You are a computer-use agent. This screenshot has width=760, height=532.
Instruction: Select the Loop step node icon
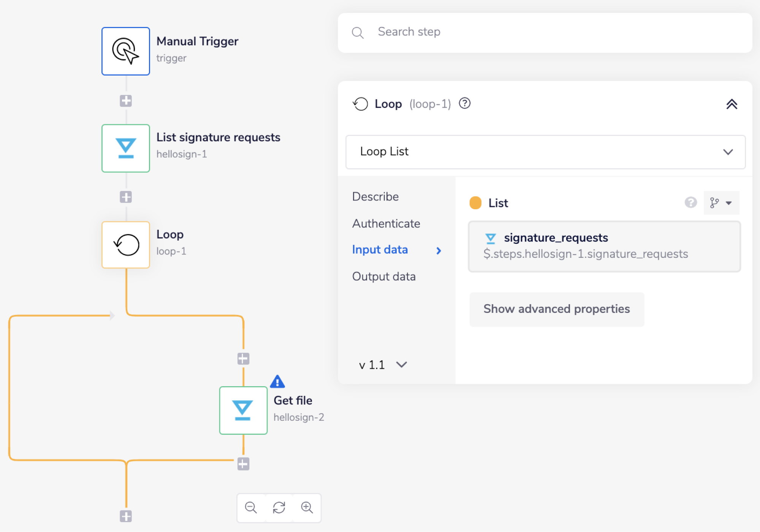point(126,245)
